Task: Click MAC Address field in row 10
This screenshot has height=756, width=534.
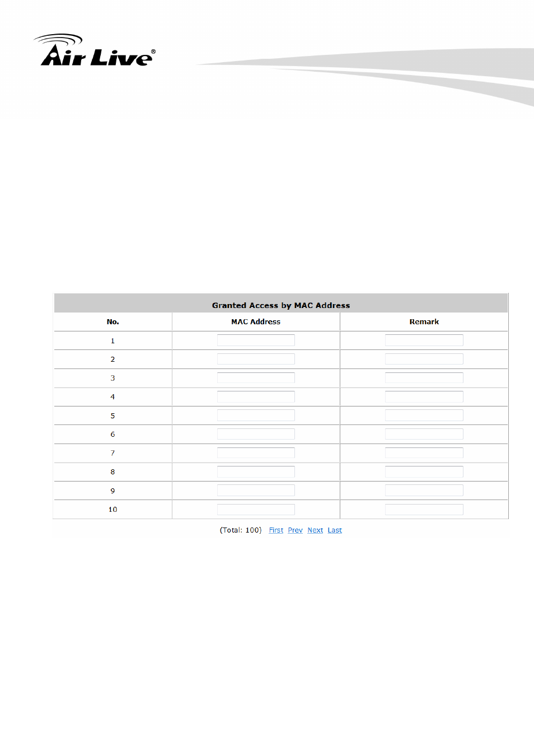Action: coord(256,510)
